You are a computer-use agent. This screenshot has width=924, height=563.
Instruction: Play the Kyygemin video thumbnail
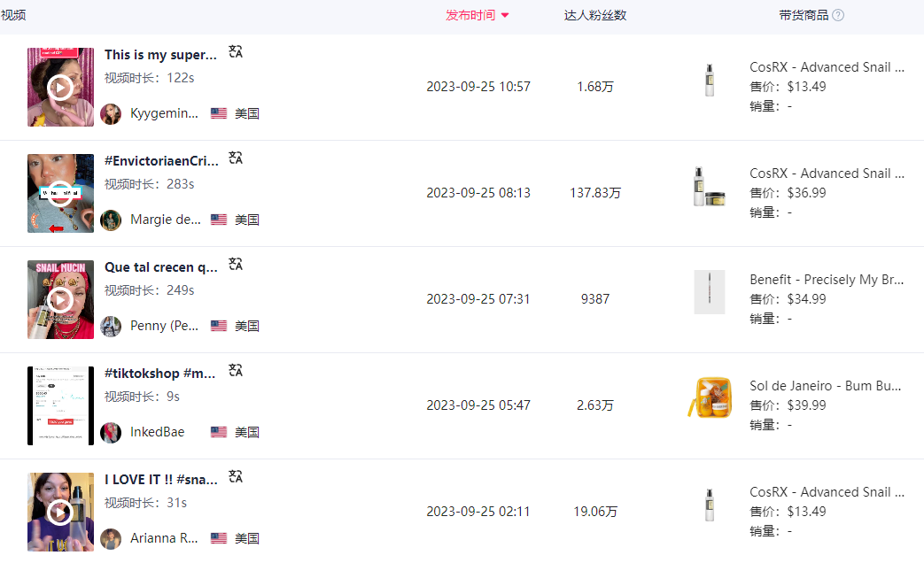coord(60,87)
